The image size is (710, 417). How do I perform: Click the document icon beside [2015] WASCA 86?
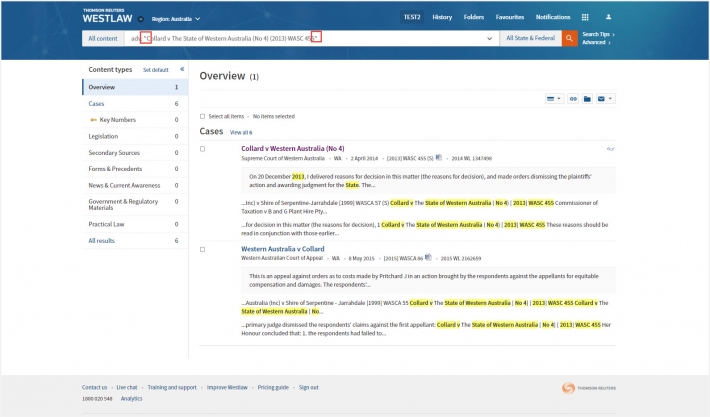coord(428,257)
